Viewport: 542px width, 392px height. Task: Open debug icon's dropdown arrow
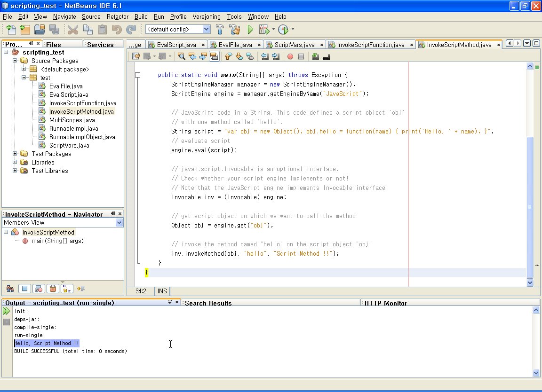pyautogui.click(x=273, y=29)
